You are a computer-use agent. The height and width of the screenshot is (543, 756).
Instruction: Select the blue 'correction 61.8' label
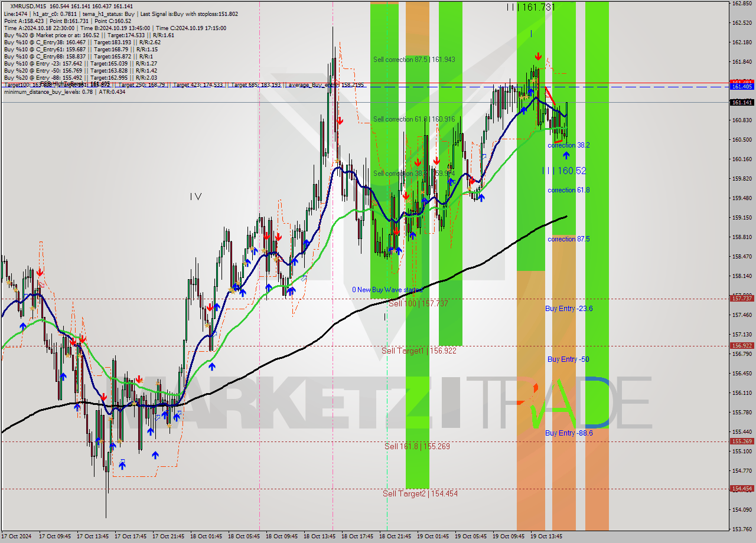click(x=568, y=190)
